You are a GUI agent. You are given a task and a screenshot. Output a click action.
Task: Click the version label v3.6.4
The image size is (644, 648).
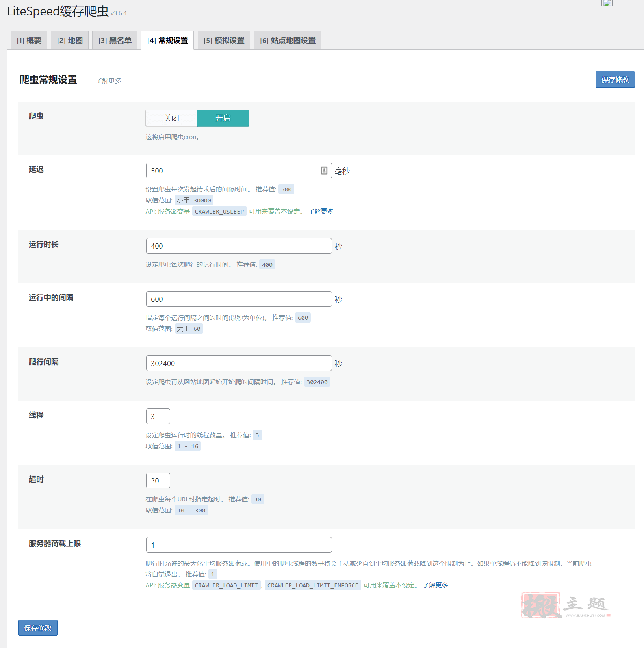click(x=119, y=13)
